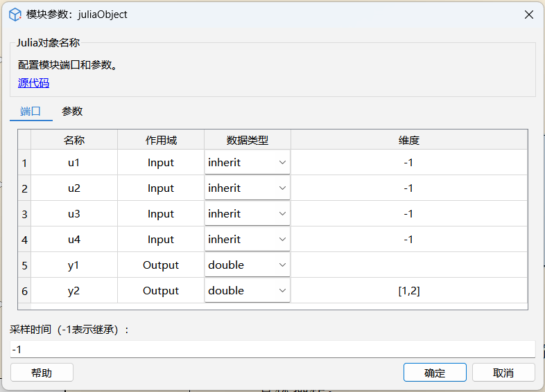
Task: Click the 采样时间 sample time input field
Action: 272,349
